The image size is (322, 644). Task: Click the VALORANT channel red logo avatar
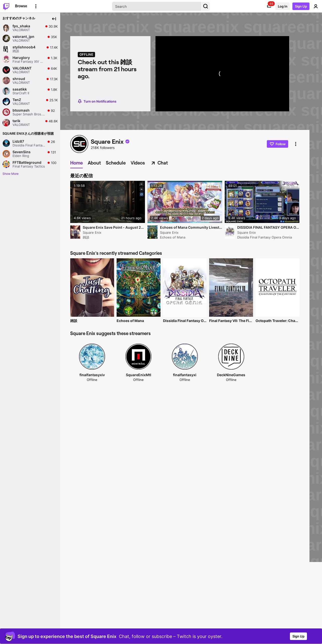click(6, 70)
